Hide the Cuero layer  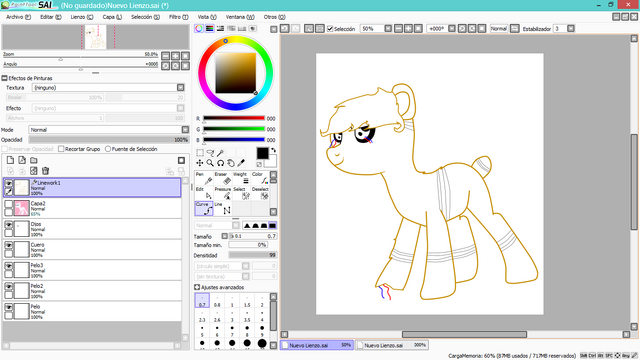pos(8,245)
